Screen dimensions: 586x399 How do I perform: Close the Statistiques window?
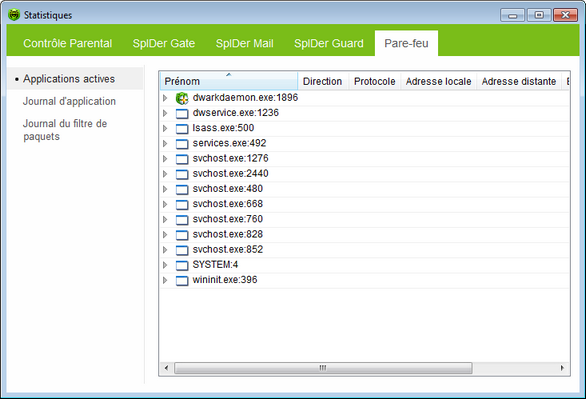(565, 15)
